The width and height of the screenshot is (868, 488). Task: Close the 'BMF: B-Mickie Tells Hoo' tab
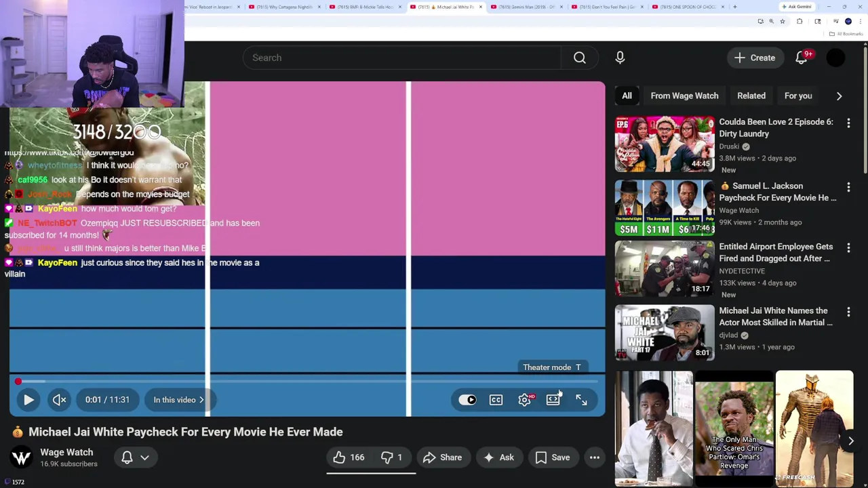tap(400, 7)
